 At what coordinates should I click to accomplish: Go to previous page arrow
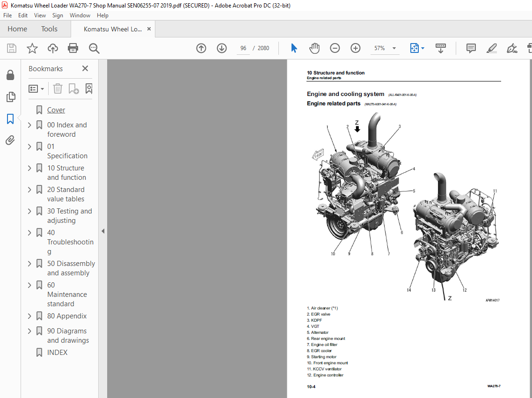click(201, 48)
